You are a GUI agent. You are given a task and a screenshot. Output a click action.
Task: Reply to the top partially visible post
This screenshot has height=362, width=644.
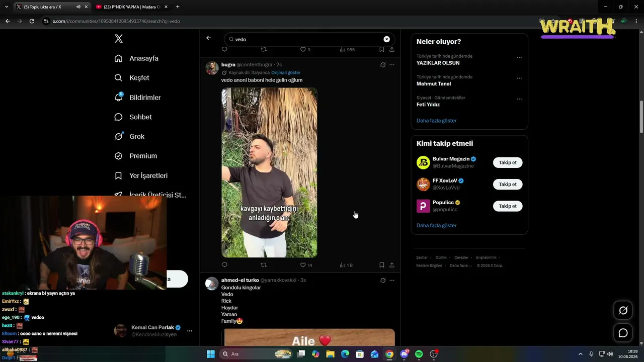pos(224,50)
